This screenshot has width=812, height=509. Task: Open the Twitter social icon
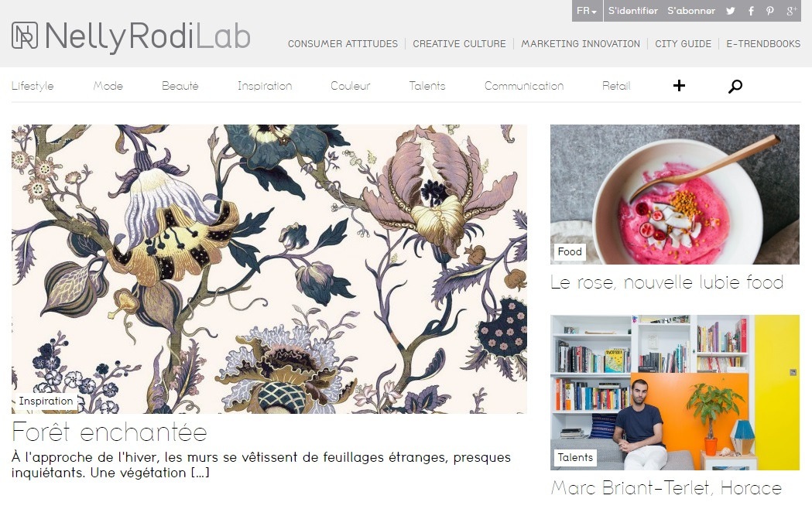point(730,11)
